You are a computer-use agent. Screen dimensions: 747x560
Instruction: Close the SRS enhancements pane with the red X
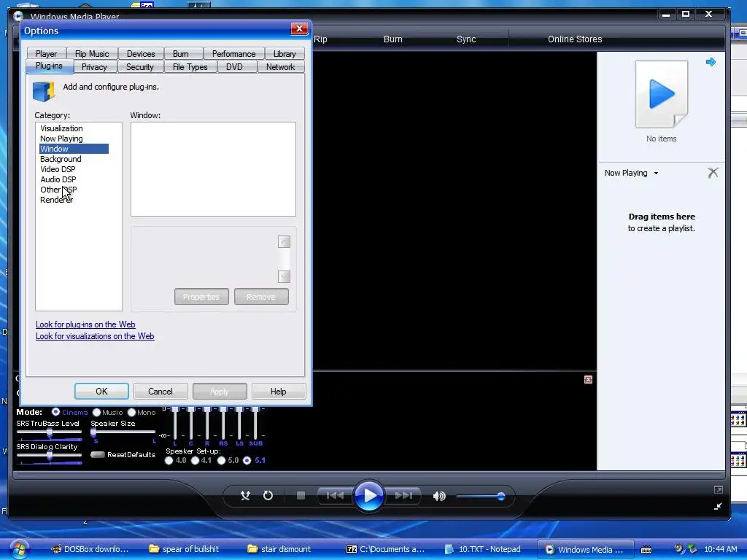pyautogui.click(x=589, y=379)
